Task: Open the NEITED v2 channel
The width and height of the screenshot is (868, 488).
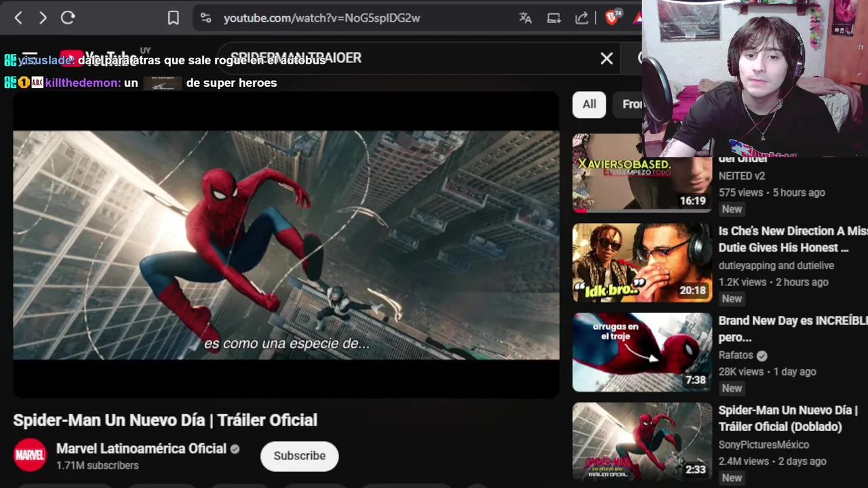Action: (742, 176)
